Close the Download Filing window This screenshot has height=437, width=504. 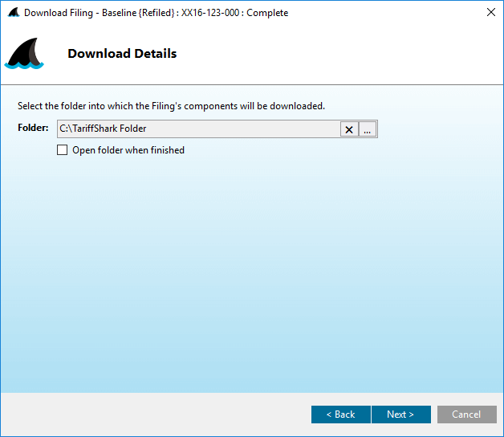point(490,13)
